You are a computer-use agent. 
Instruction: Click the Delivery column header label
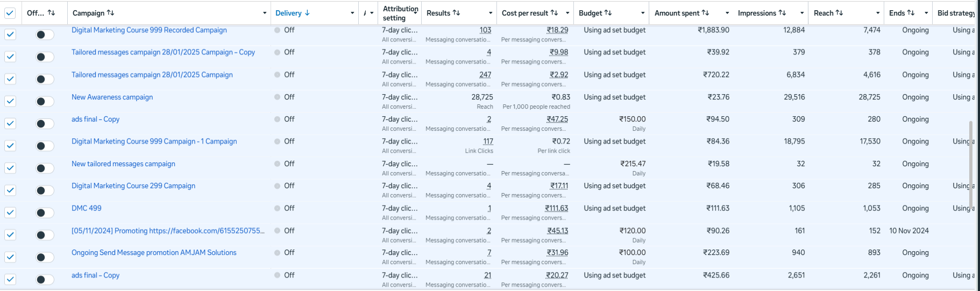288,13
